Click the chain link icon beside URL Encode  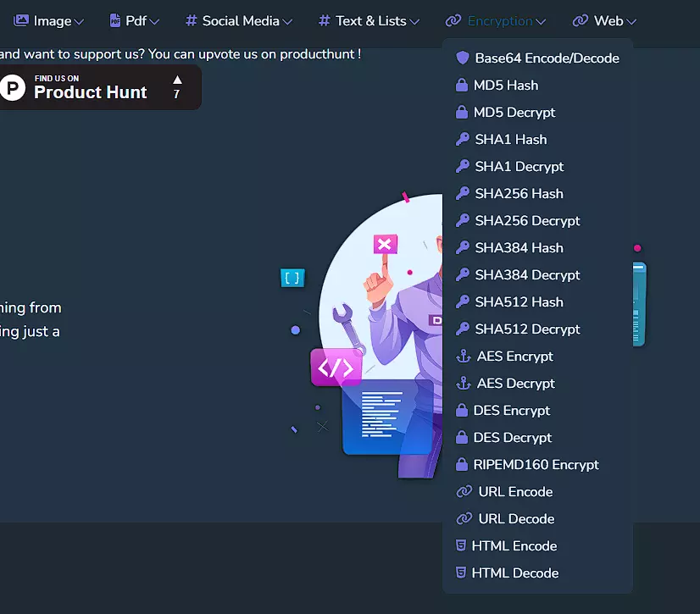[x=464, y=492]
